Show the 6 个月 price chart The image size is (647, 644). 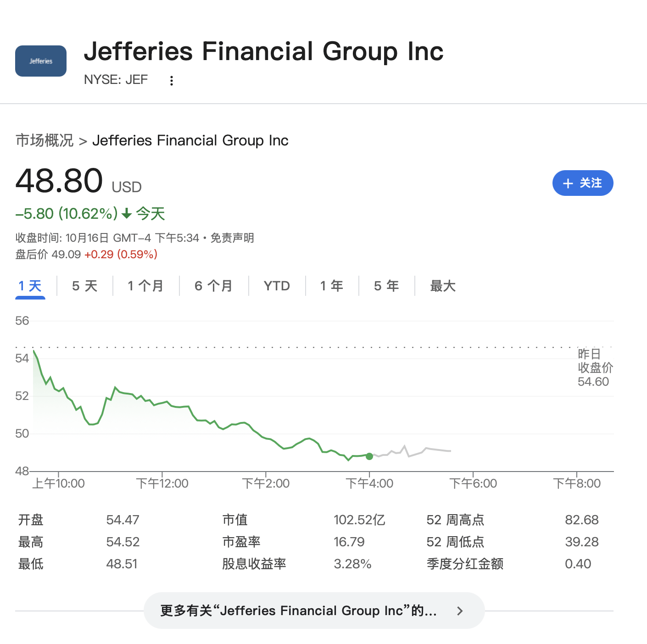click(x=213, y=286)
